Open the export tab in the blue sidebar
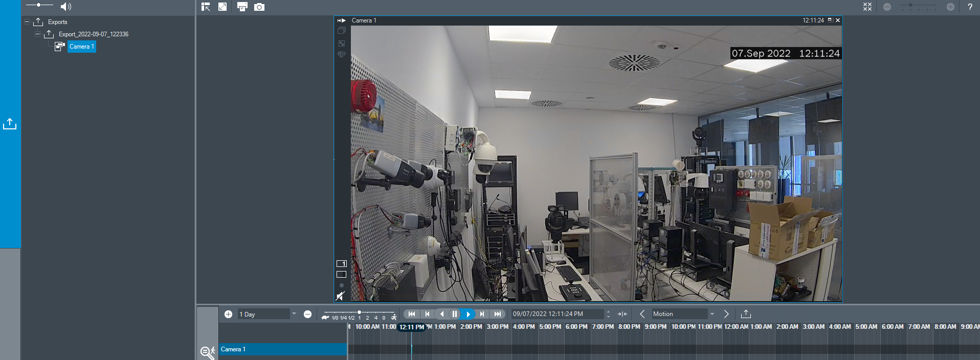Viewport: 980px width, 360px height. coord(10,124)
